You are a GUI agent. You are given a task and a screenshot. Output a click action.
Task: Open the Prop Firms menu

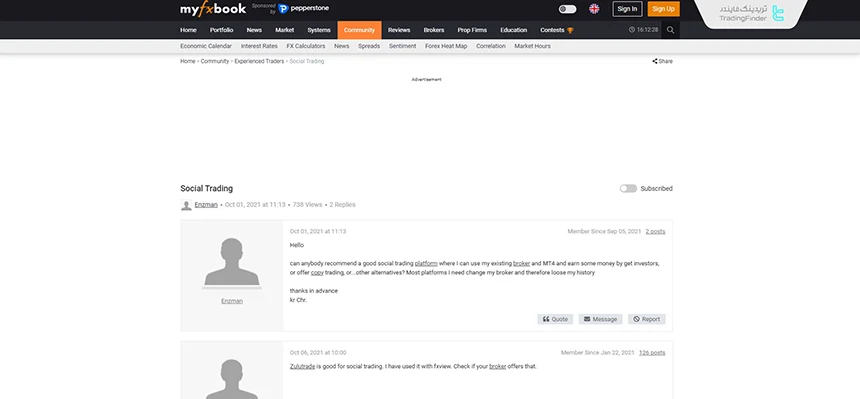(x=472, y=30)
